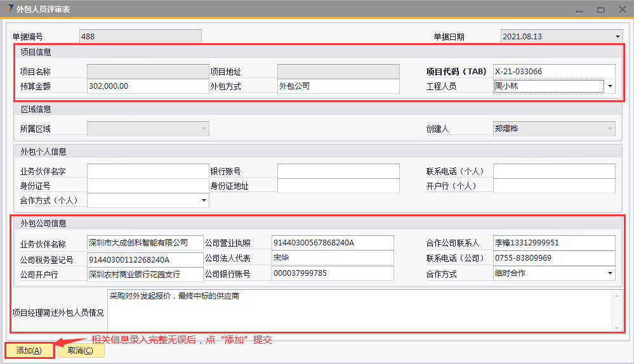Click the app icon in title bar
634x364 pixels.
8,10
